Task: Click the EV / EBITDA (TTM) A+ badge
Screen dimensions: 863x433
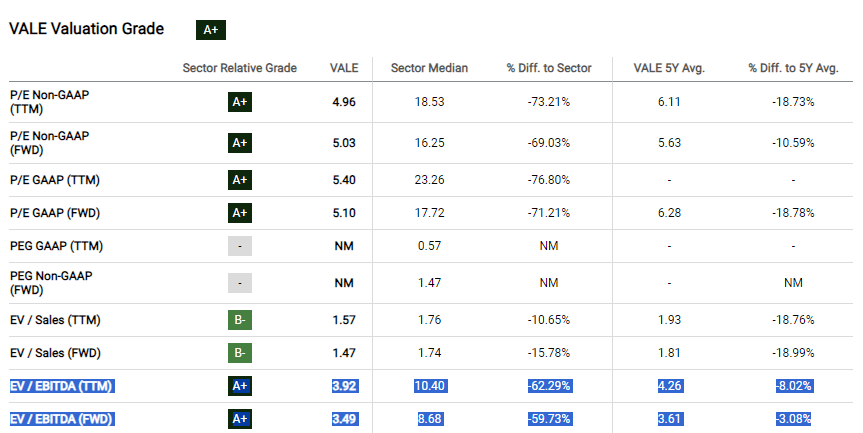Action: (239, 385)
